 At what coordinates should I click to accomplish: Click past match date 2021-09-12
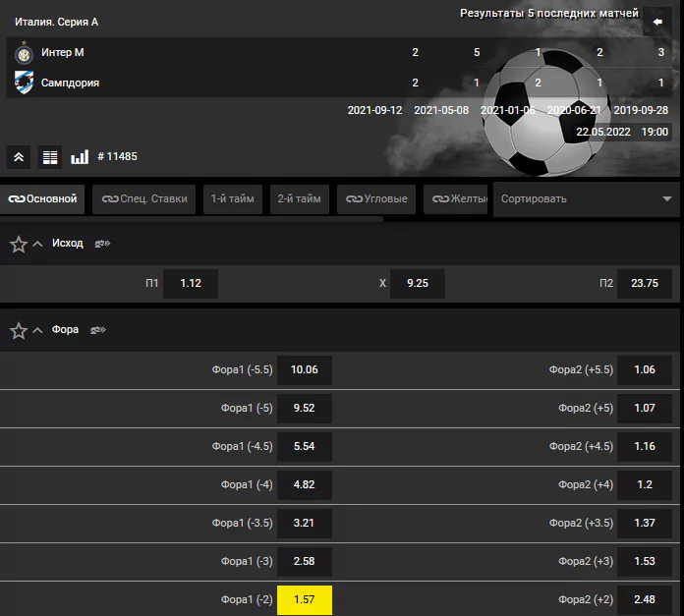[x=374, y=110]
